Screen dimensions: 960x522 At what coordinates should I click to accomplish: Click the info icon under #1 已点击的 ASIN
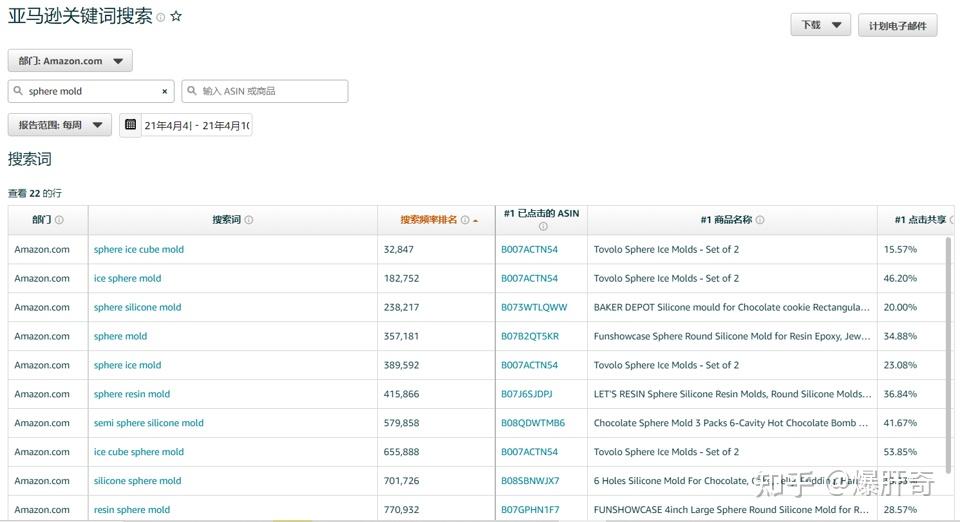(542, 226)
